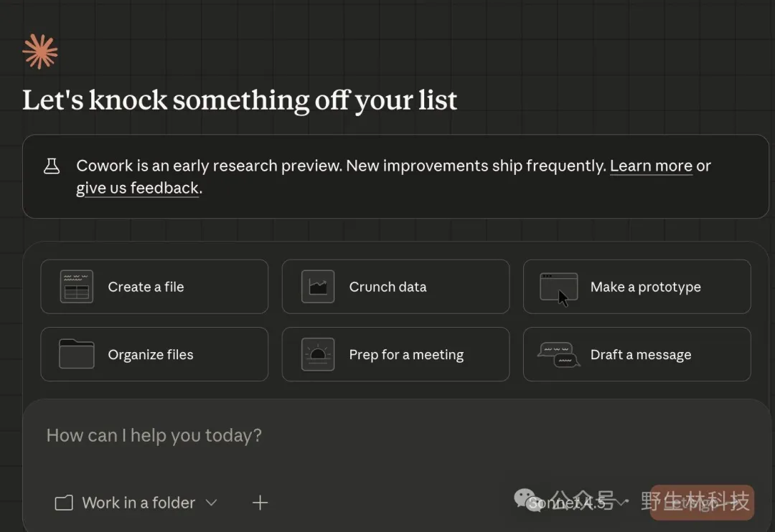
Task: Click the Claude starburst logo
Action: coord(40,52)
